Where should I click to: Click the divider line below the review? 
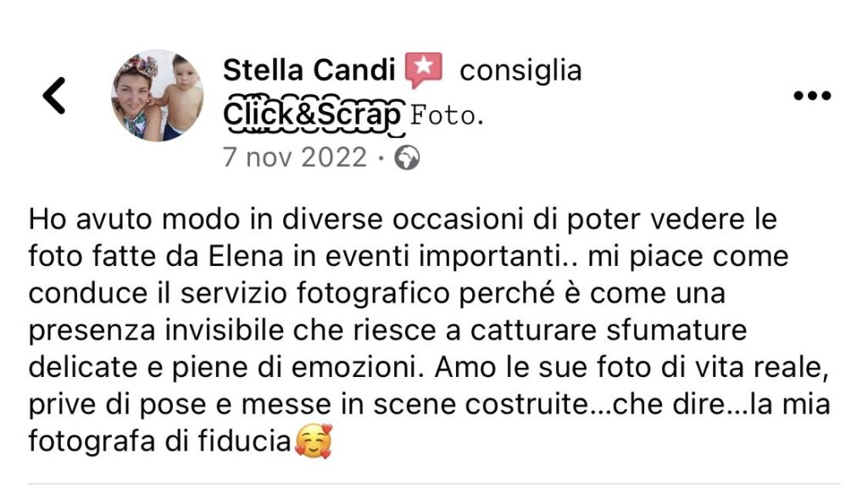[434, 484]
